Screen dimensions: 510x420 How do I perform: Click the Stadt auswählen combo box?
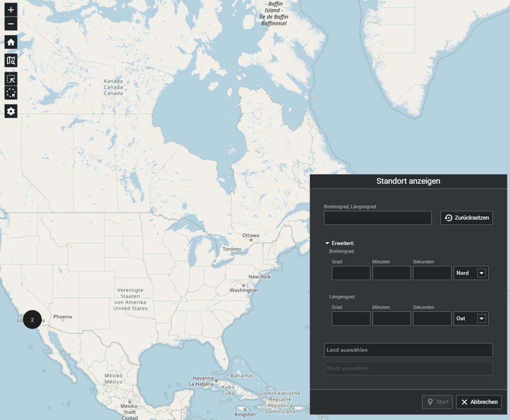pos(408,368)
